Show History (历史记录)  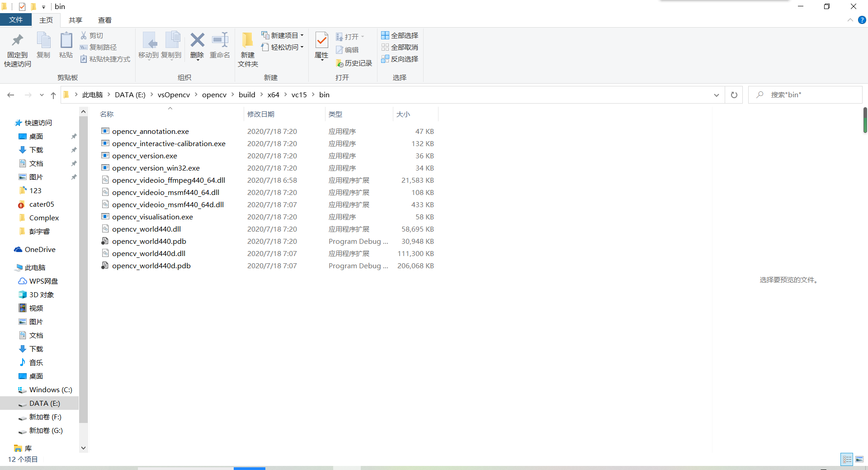click(354, 63)
